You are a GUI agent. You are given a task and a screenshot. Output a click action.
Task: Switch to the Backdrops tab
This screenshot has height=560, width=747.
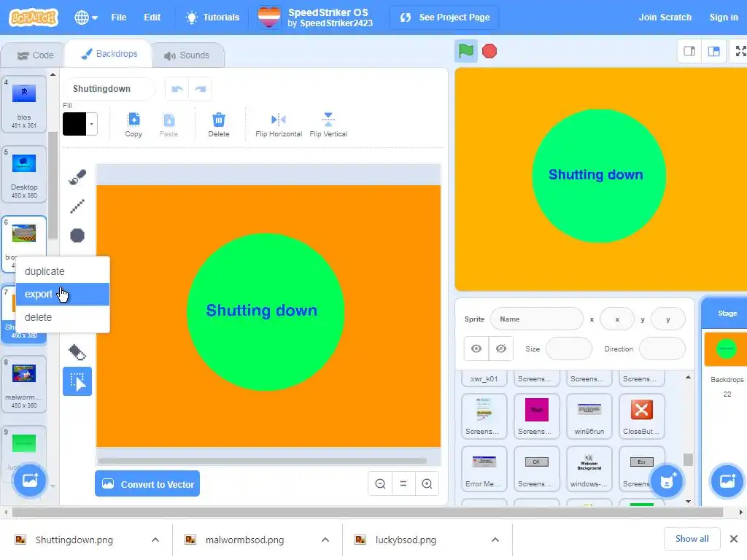tap(109, 54)
